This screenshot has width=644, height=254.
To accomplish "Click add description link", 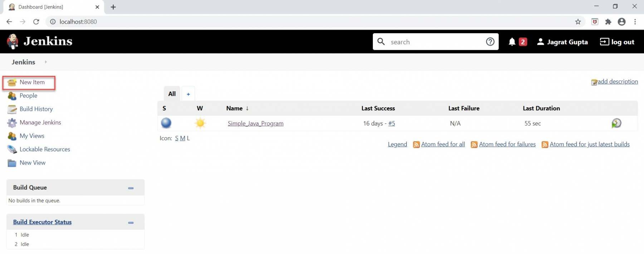I will click(x=618, y=82).
